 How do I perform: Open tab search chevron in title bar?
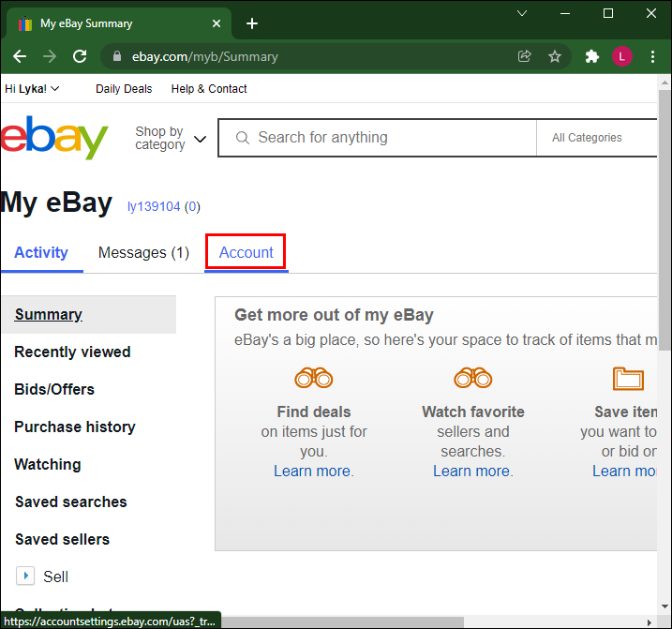click(521, 13)
